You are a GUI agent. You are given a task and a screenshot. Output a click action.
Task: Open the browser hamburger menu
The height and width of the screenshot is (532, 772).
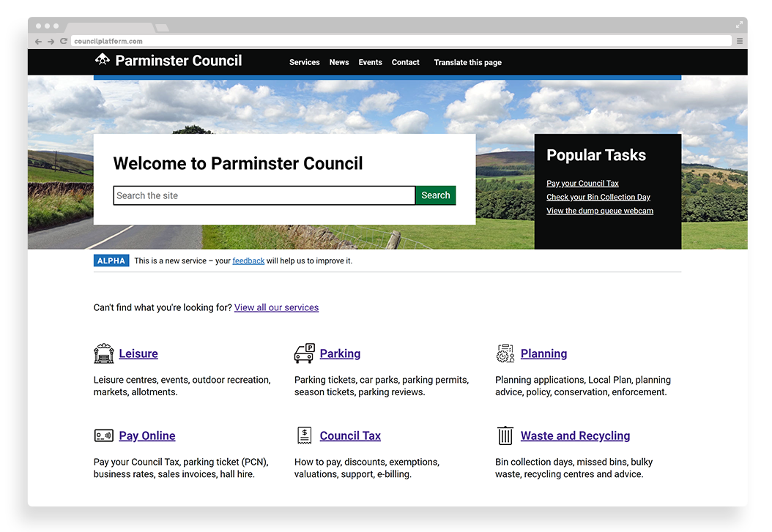coord(739,41)
